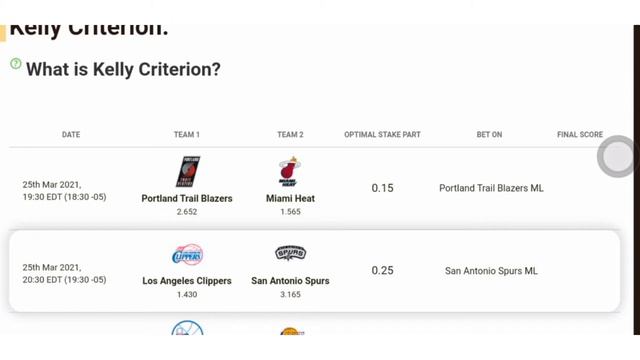Click the BET ON column header
The height and width of the screenshot is (360, 640).
coord(489,134)
